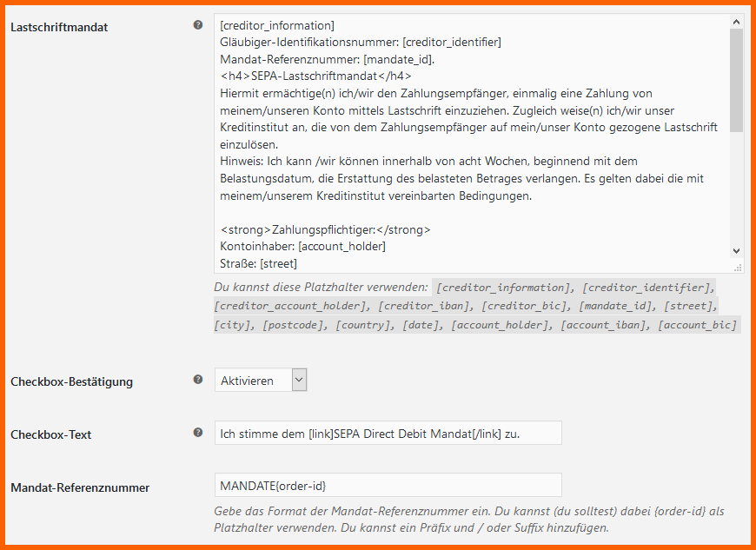Click the Checkbox-Bestätigung label

pos(72,381)
